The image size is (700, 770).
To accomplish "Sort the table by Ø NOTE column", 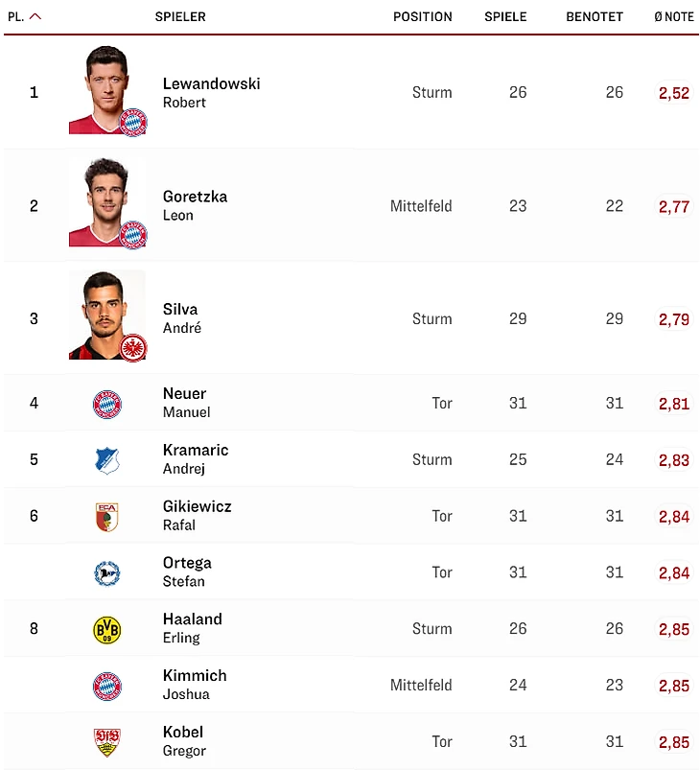I will (673, 16).
